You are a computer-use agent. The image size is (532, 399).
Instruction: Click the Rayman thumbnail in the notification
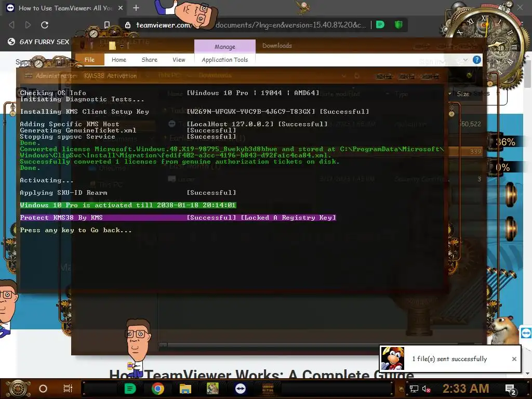[x=393, y=358]
